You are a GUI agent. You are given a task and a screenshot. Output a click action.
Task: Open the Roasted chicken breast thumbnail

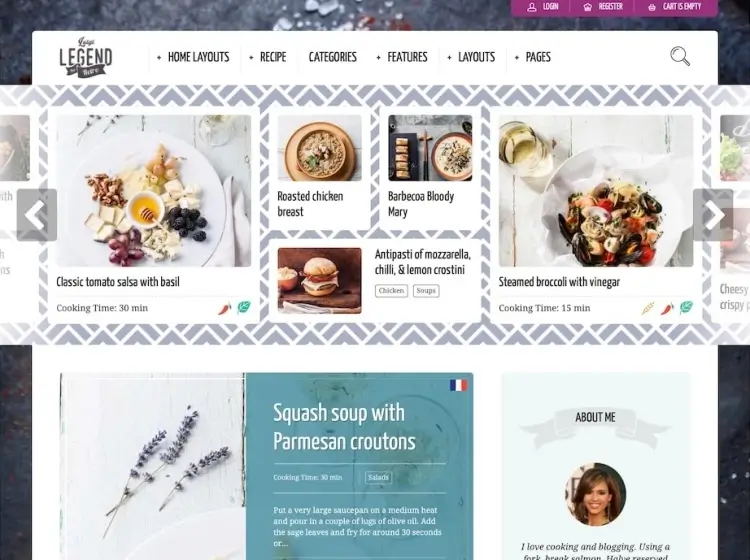320,148
